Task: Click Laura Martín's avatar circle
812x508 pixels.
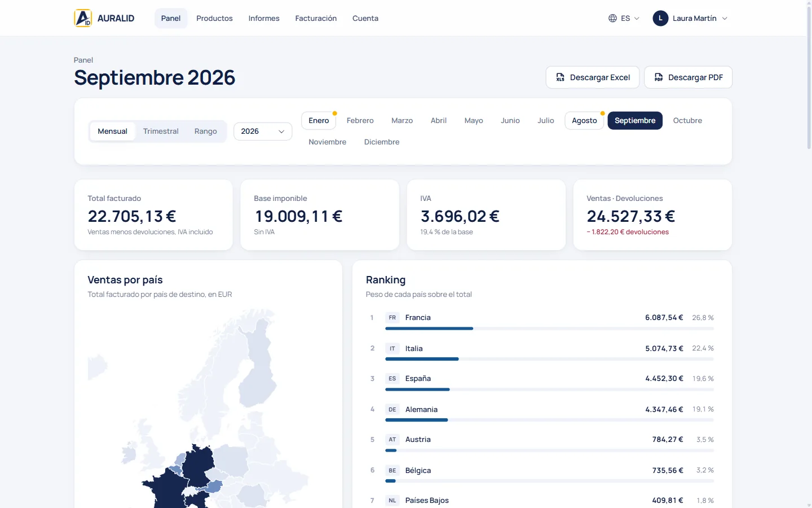Action: click(660, 18)
